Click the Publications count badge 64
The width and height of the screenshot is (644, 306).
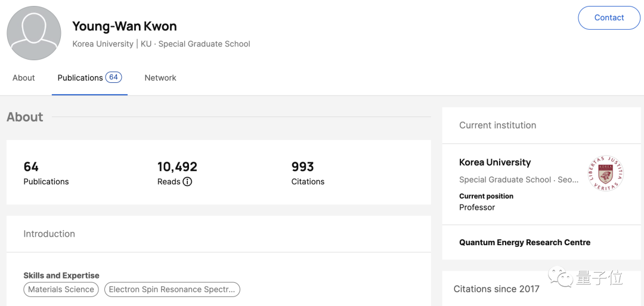tap(113, 77)
